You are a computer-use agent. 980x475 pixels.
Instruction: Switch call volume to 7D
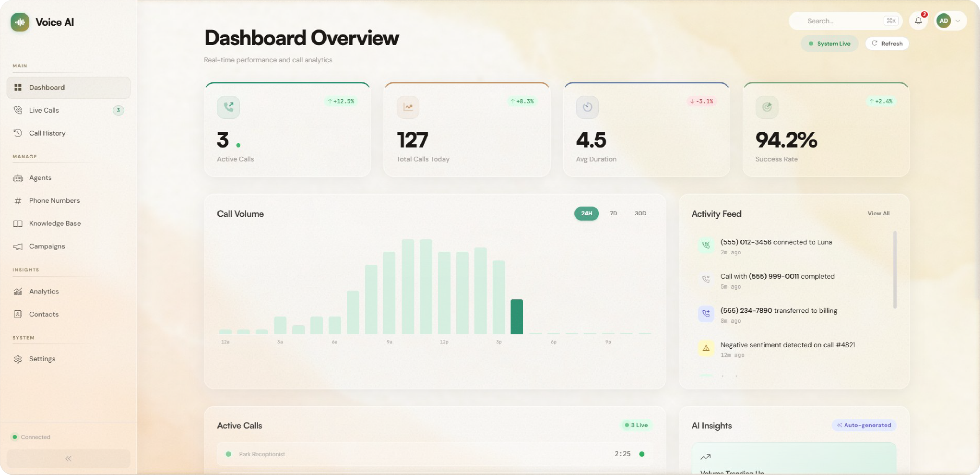613,213
